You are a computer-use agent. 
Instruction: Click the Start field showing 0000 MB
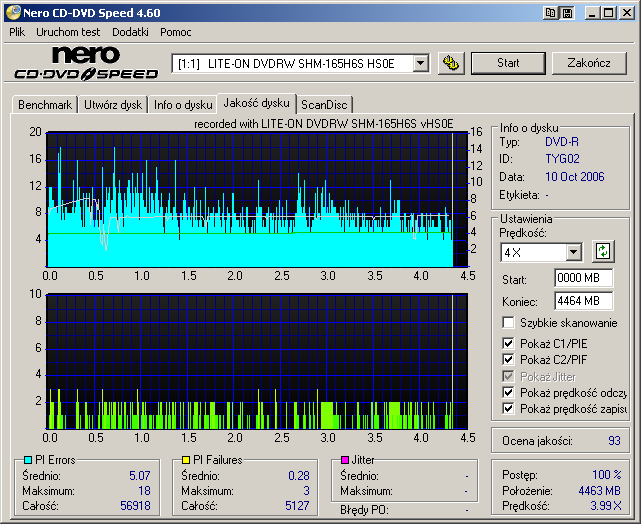(583, 278)
